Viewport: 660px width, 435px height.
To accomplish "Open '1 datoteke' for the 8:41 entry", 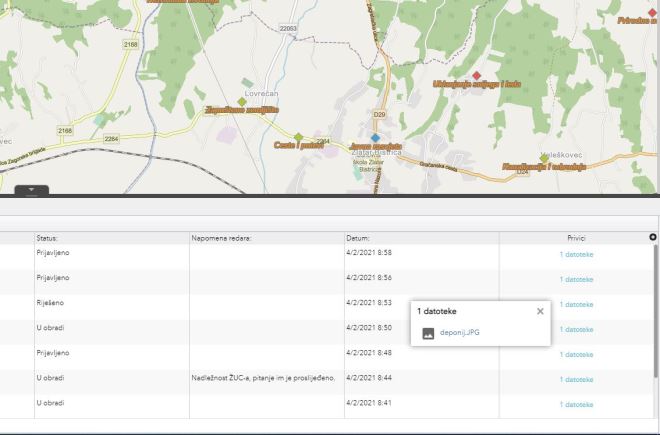I will 576,404.
